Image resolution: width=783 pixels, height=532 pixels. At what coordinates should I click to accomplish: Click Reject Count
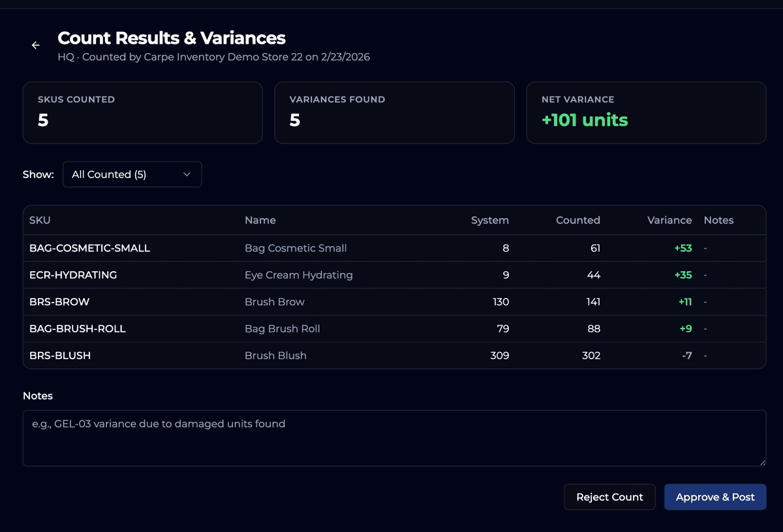(609, 497)
